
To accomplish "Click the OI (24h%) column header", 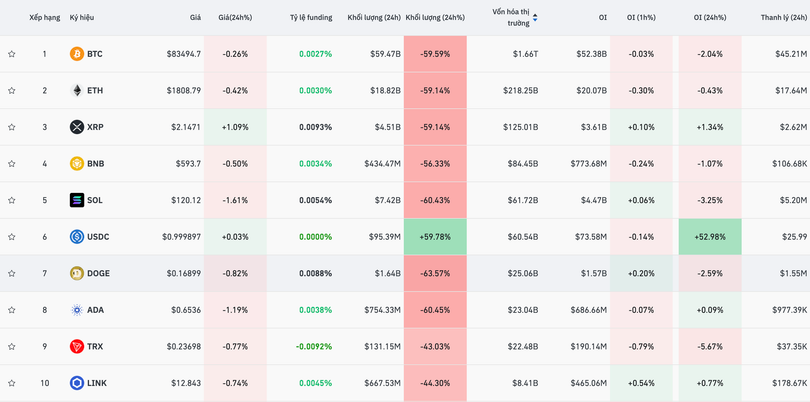I will [709, 17].
